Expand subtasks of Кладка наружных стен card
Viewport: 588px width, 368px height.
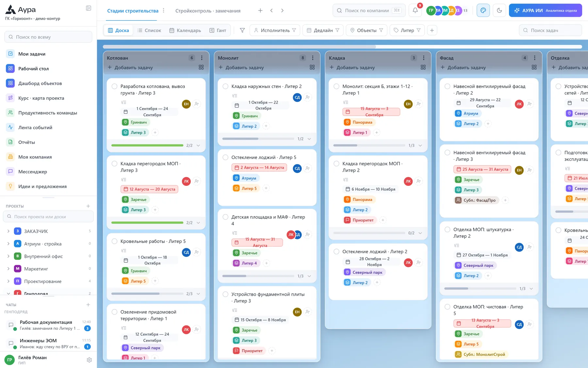coord(309,139)
